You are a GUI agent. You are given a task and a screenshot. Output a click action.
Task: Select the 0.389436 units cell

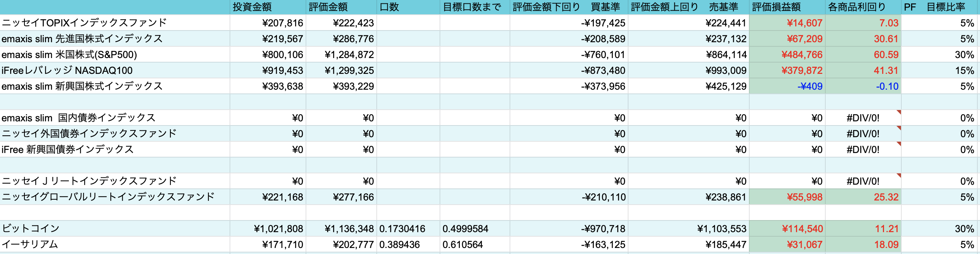pyautogui.click(x=408, y=244)
